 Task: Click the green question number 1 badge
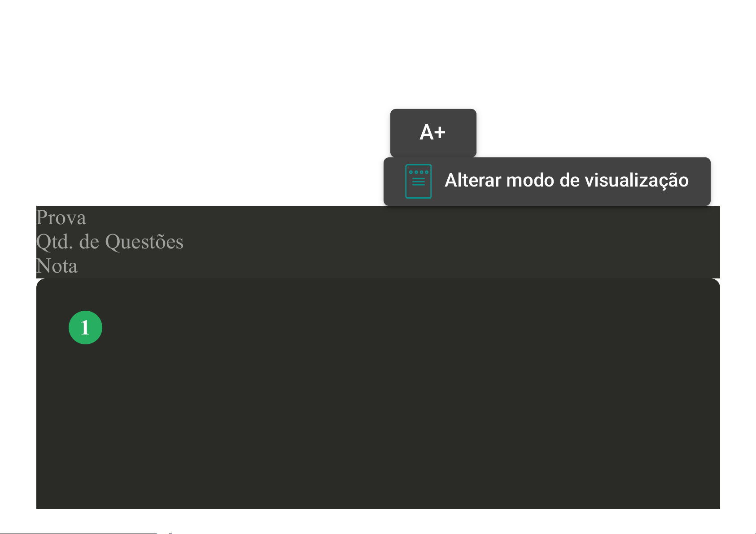85,327
